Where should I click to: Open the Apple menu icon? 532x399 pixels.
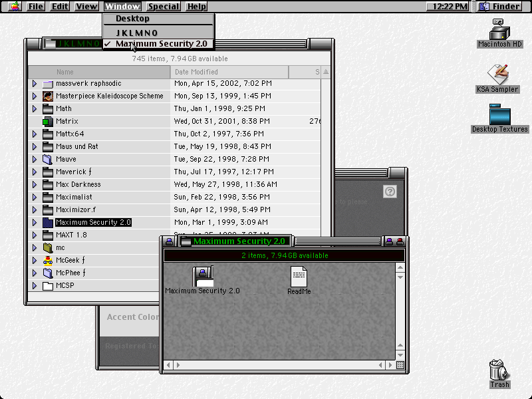pos(15,6)
